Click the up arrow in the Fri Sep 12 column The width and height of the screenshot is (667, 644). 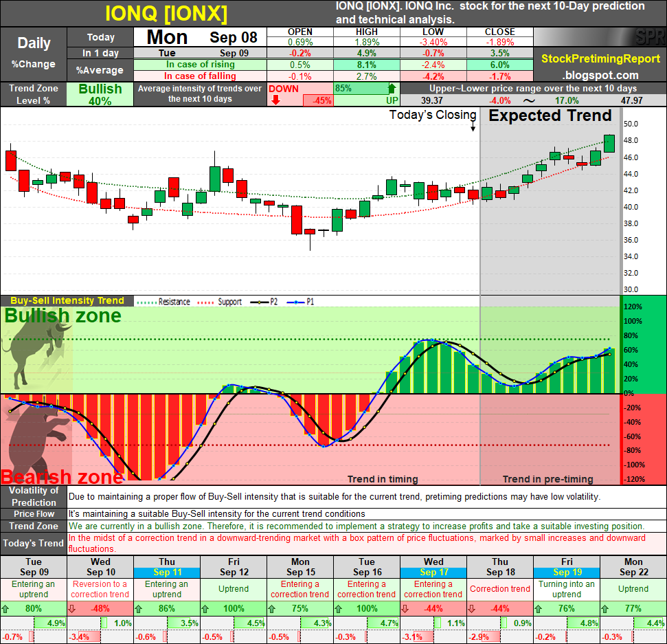pyautogui.click(x=205, y=609)
